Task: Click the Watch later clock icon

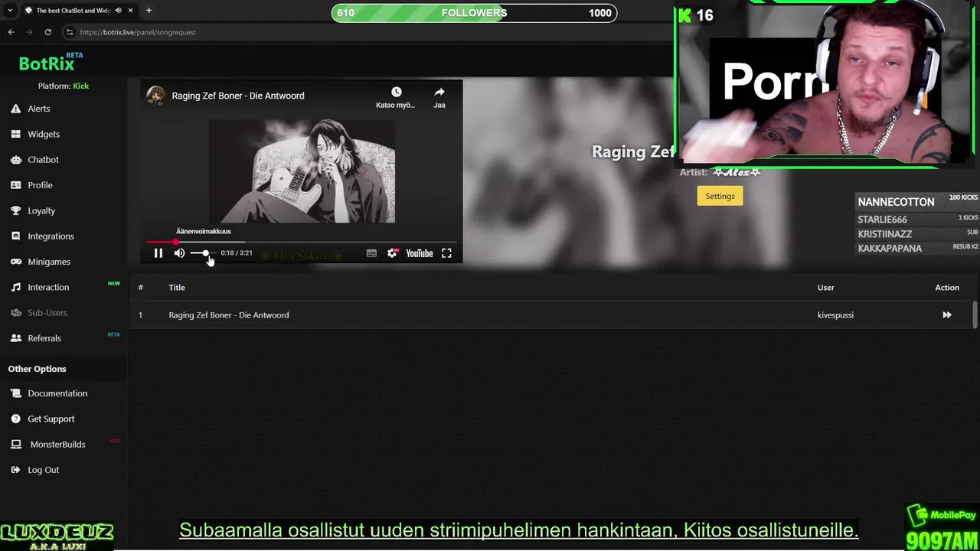Action: [x=396, y=92]
